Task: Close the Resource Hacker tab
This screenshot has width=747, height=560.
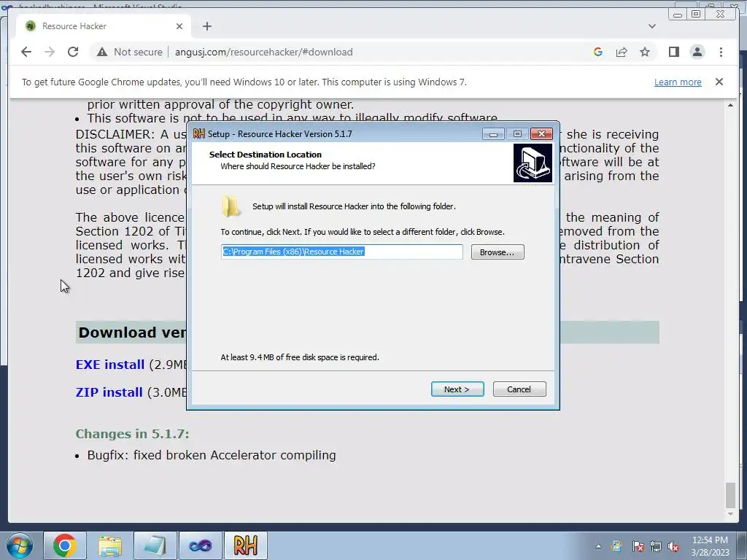Action: [179, 26]
